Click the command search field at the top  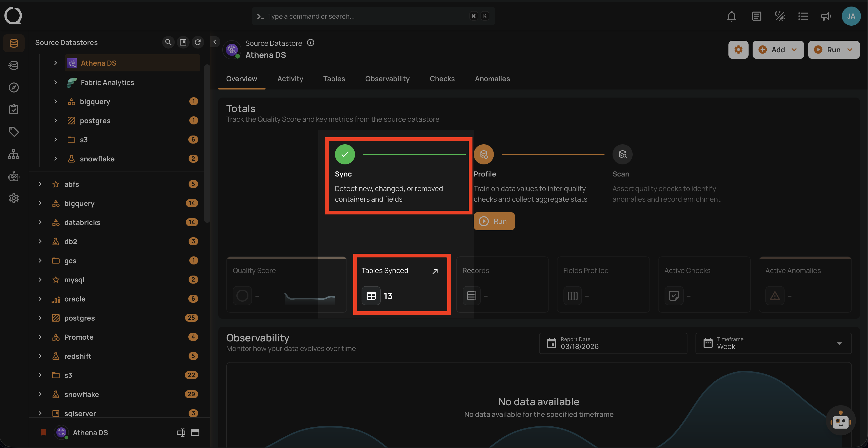pyautogui.click(x=373, y=16)
